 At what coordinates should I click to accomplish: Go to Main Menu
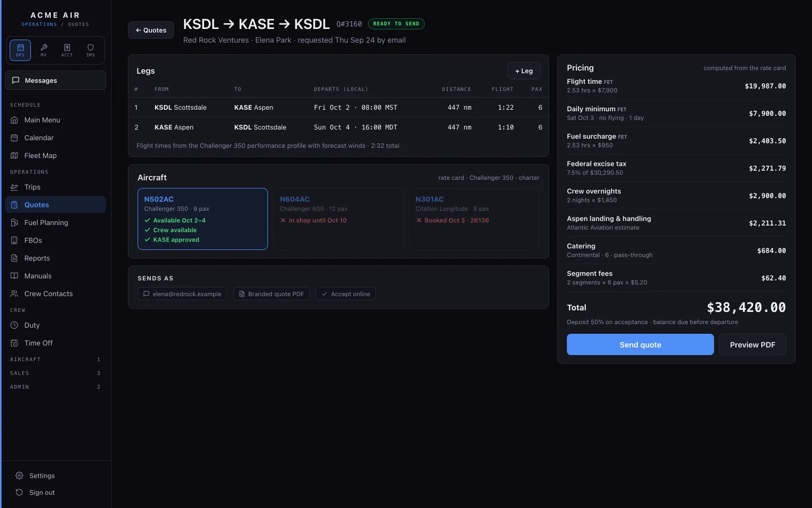pos(56,120)
